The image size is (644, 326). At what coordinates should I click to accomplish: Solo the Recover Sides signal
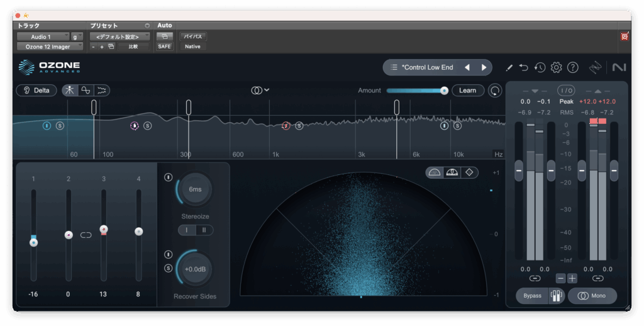[168, 269]
